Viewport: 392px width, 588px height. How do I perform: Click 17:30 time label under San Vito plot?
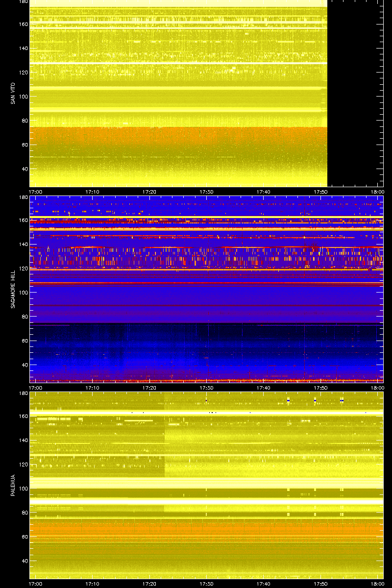pyautogui.click(x=206, y=192)
